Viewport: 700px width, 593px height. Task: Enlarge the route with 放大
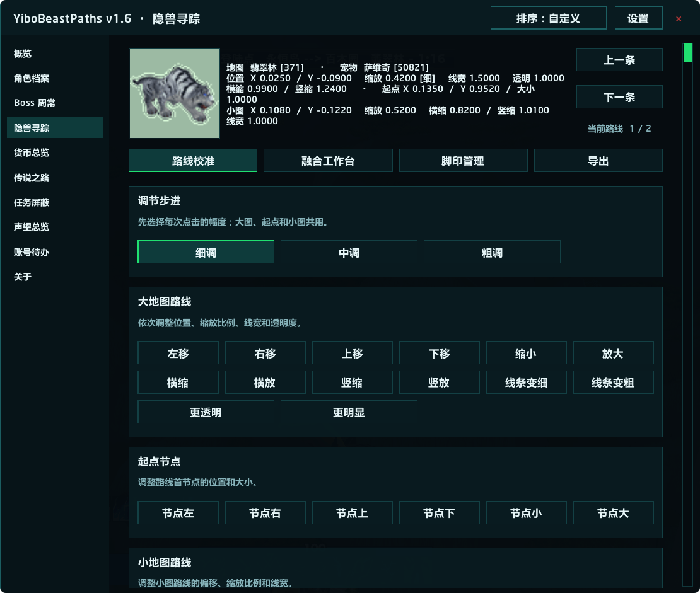pyautogui.click(x=613, y=353)
